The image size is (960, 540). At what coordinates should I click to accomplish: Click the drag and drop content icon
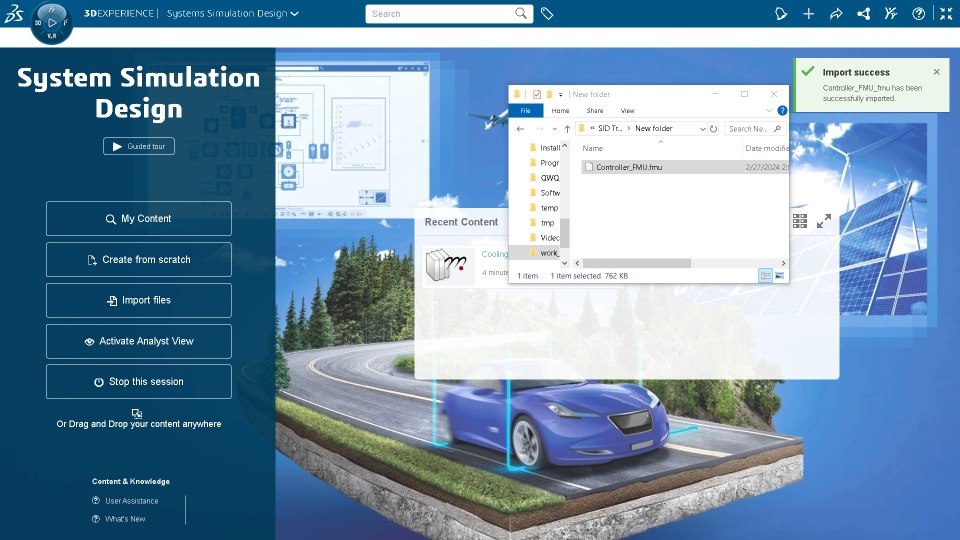point(137,414)
